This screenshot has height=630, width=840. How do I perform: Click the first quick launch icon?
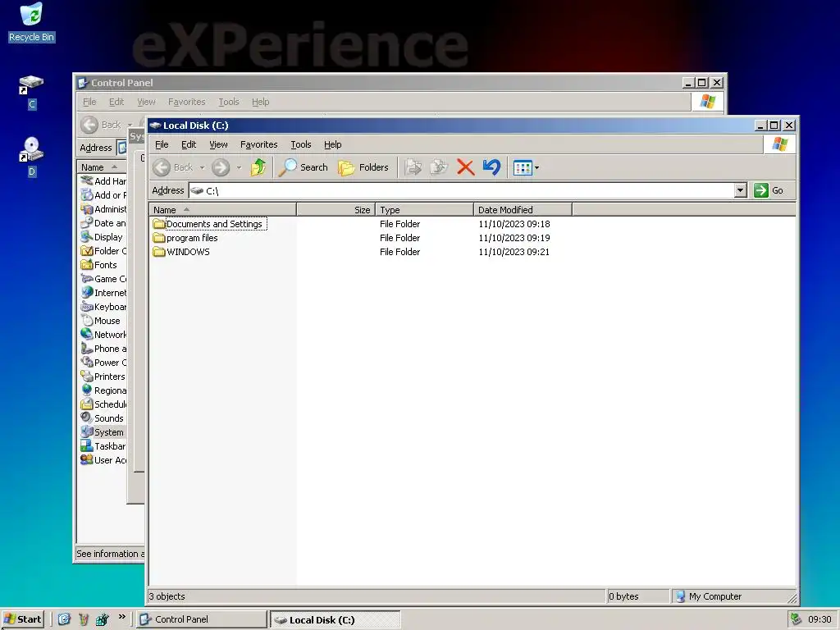64,619
